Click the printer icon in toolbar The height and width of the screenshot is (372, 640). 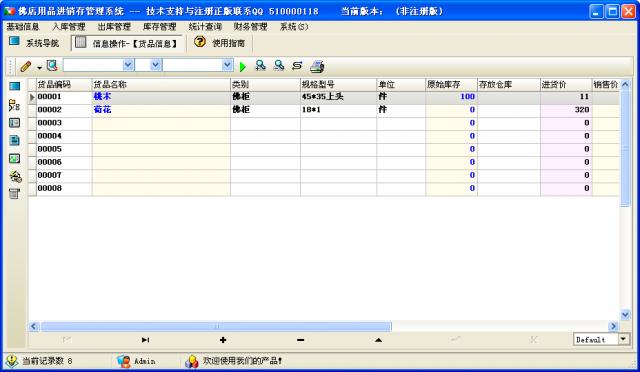point(317,66)
